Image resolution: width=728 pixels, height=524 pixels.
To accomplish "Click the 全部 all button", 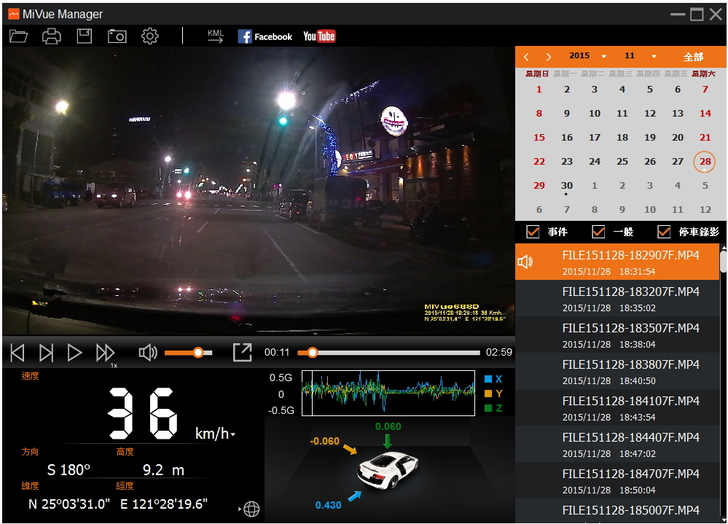I will point(693,57).
